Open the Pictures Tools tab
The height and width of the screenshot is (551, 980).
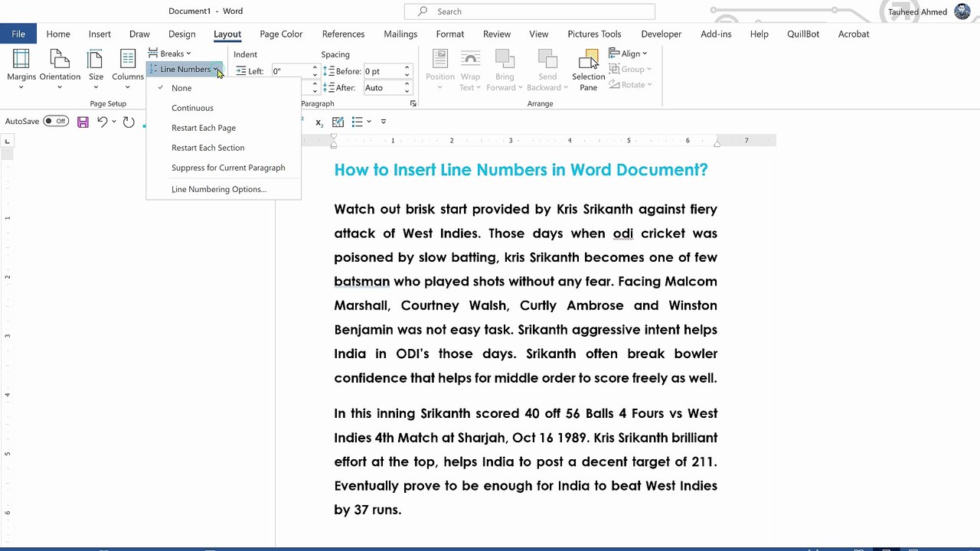coord(595,34)
